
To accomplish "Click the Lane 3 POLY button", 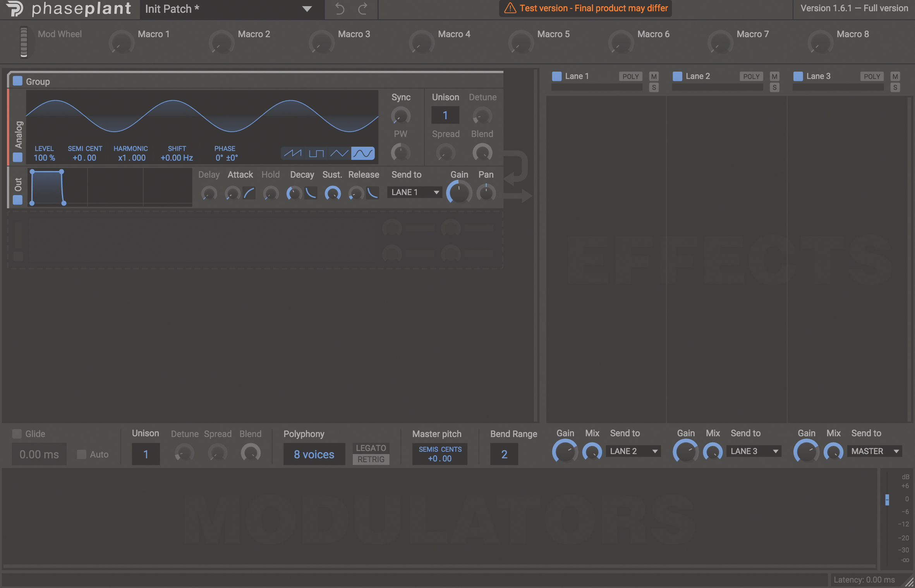I will [872, 76].
